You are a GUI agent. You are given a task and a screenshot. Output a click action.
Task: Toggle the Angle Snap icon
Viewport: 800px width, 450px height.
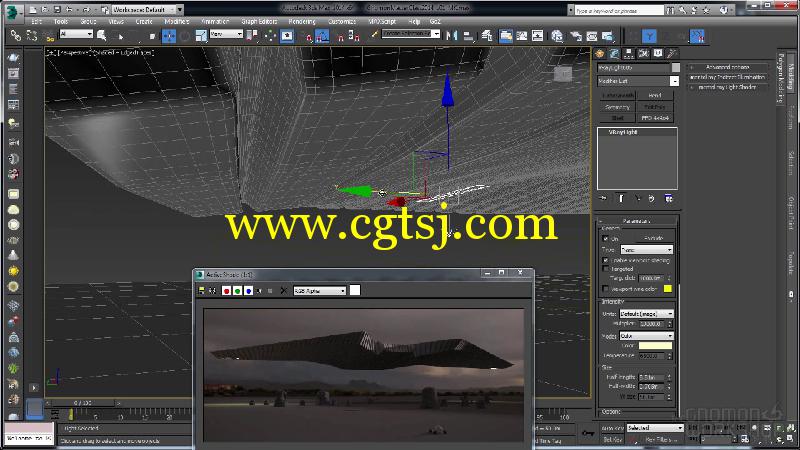[322, 36]
